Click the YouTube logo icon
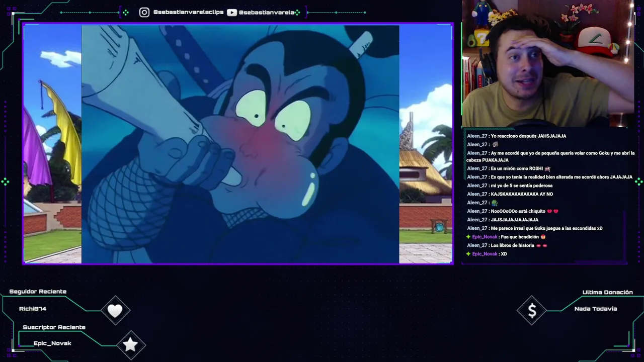 click(232, 12)
